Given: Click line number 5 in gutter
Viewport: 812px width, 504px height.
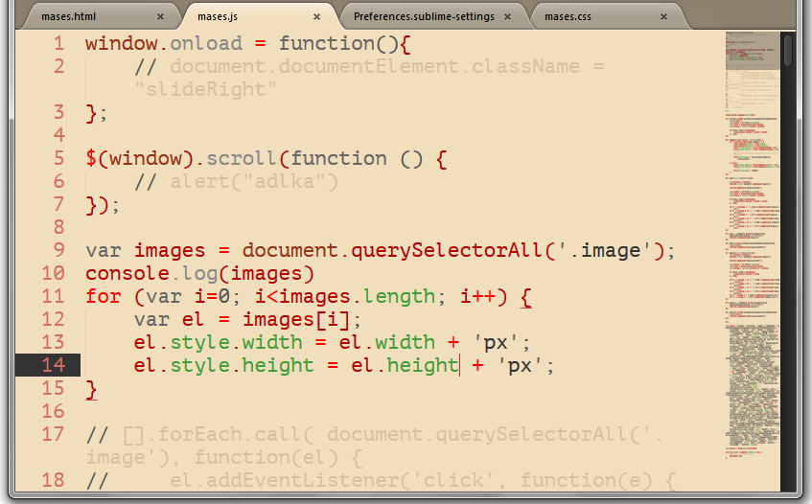Looking at the screenshot, I should coord(59,158).
